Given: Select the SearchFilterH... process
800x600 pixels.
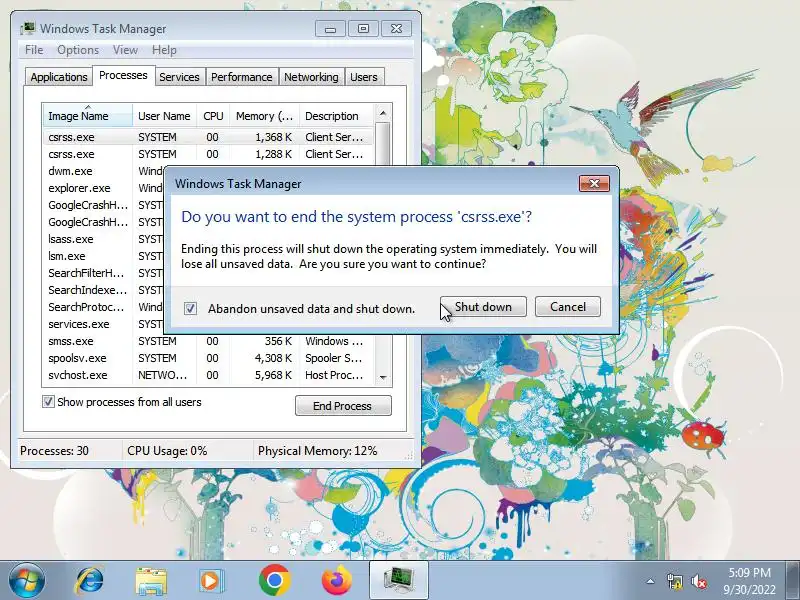Looking at the screenshot, I should 86,273.
